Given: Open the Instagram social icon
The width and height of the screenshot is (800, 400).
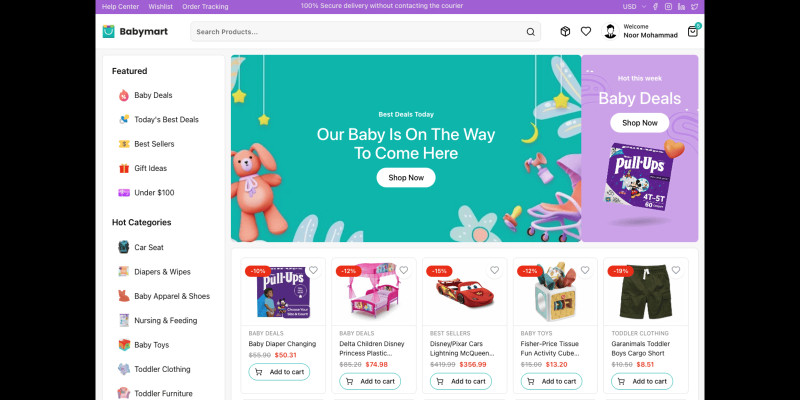Looking at the screenshot, I should click(668, 7).
